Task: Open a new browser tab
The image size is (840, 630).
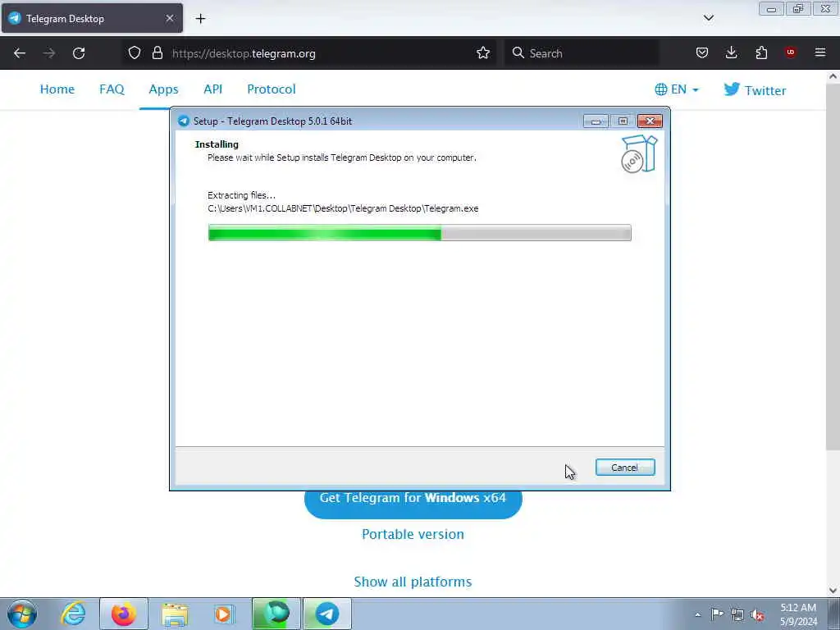Action: 200,19
